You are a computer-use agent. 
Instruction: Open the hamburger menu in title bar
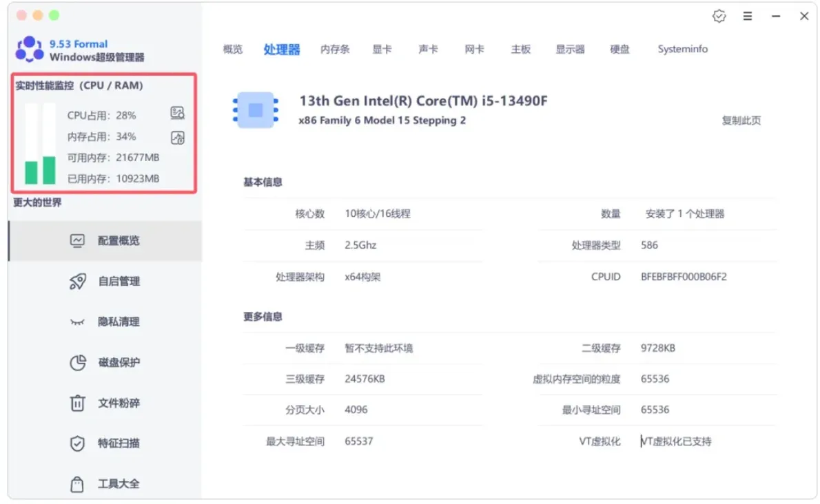(748, 17)
